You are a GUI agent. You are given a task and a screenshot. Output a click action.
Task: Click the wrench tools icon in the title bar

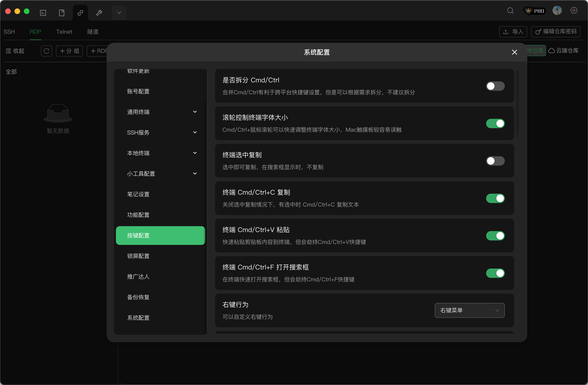(x=99, y=12)
